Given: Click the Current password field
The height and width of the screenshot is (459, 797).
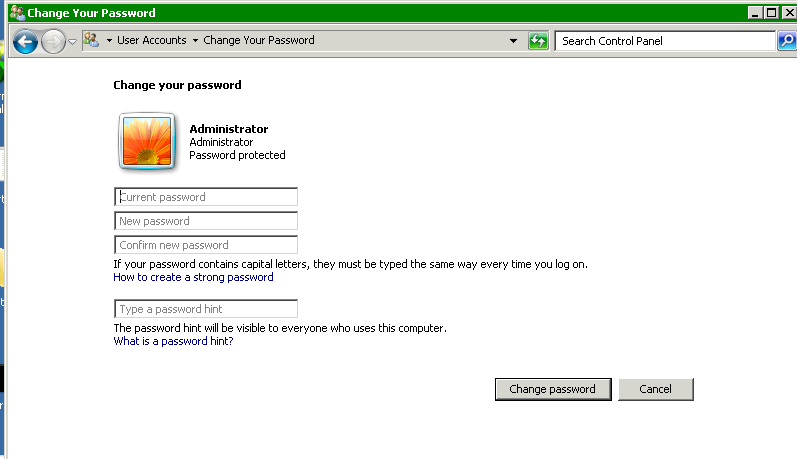Looking at the screenshot, I should pyautogui.click(x=206, y=197).
